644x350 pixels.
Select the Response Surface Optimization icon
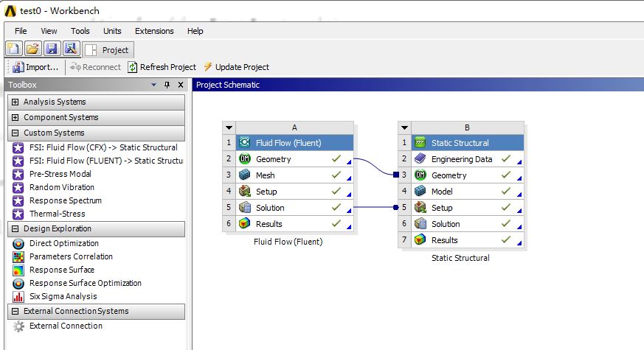[x=18, y=284]
